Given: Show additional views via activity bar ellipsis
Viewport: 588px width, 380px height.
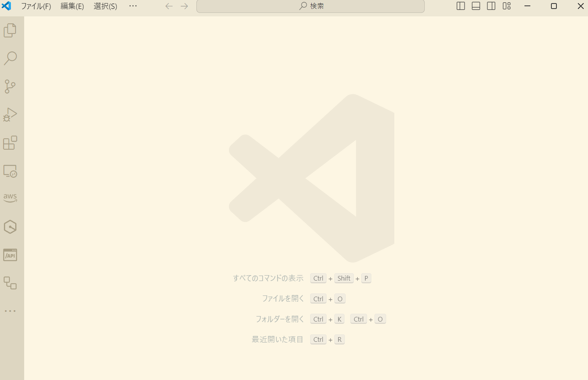Looking at the screenshot, I should coord(10,311).
